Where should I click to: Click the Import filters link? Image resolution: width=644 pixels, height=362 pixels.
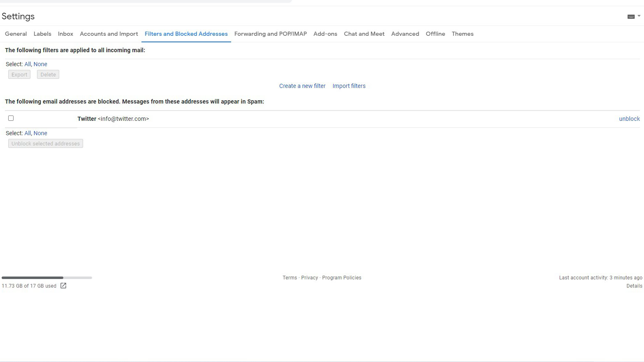(x=349, y=86)
